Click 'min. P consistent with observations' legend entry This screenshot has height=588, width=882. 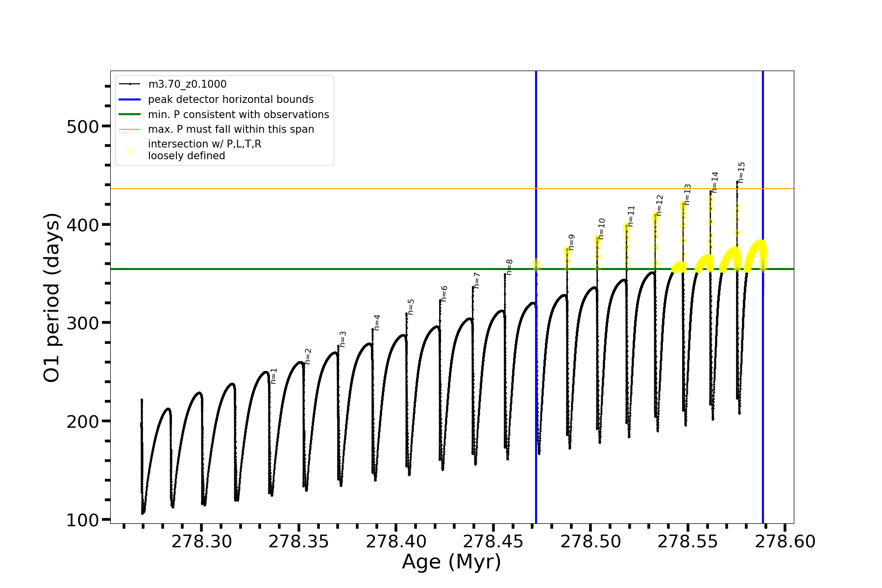coord(239,115)
